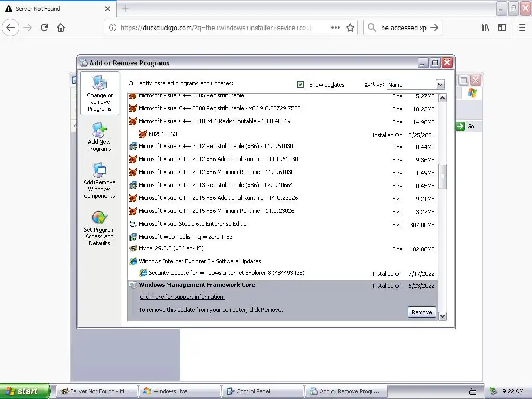
Task: View site information icon in address bar
Action: tap(113, 28)
